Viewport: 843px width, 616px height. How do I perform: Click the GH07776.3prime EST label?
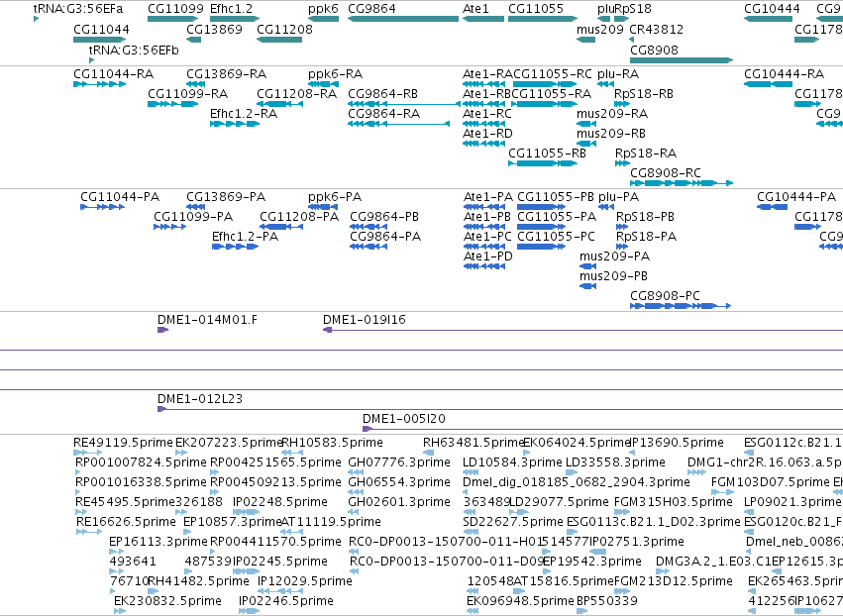399,462
